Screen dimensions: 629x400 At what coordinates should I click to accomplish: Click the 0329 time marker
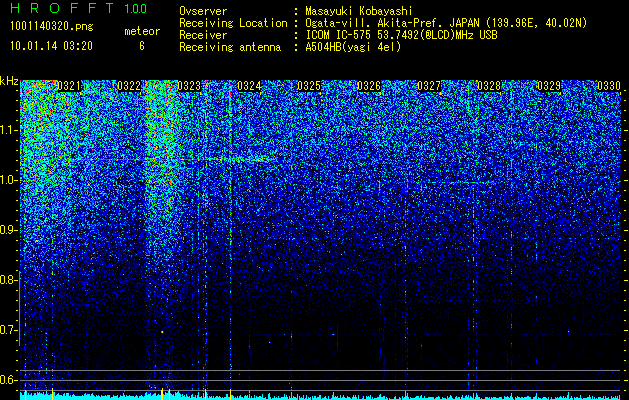549,86
